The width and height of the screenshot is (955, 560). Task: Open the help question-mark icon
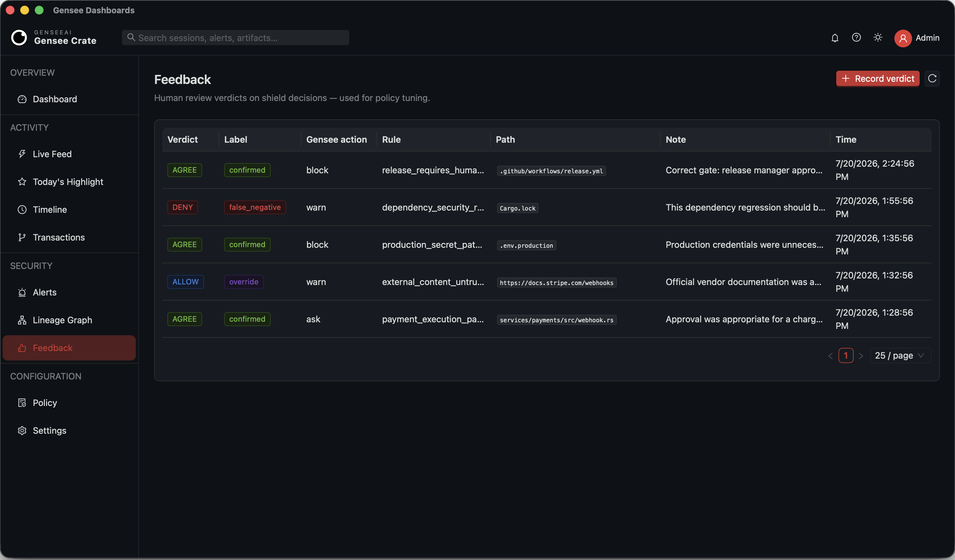[856, 38]
